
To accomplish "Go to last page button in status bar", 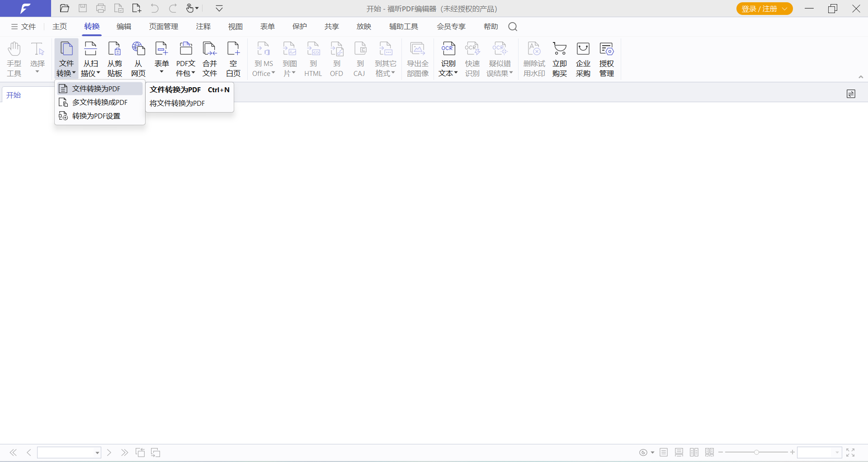I will [x=124, y=453].
